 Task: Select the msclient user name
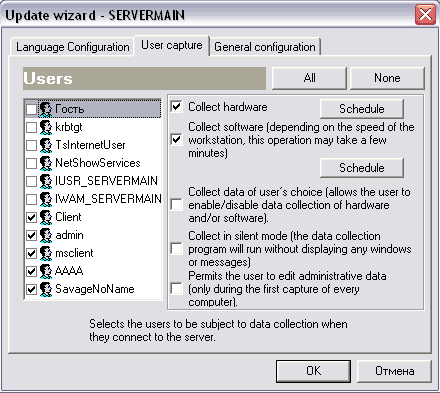coord(74,253)
